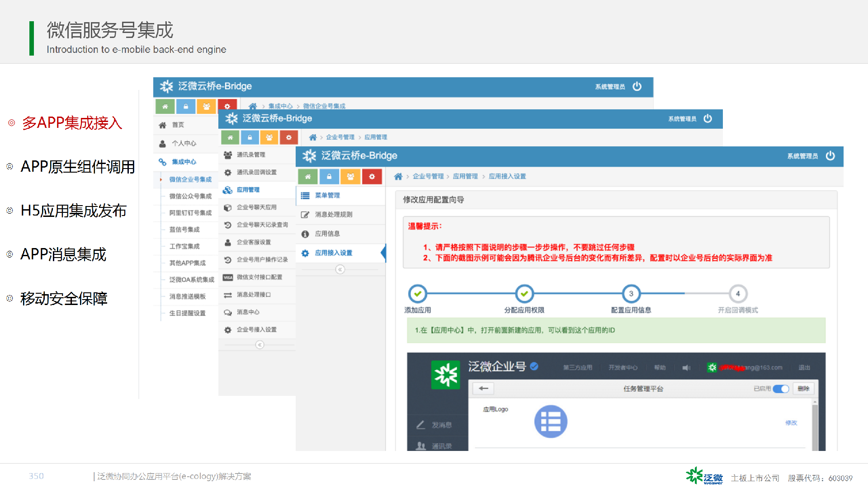Open 消息处理规则 in the front window sidebar

[341, 215]
